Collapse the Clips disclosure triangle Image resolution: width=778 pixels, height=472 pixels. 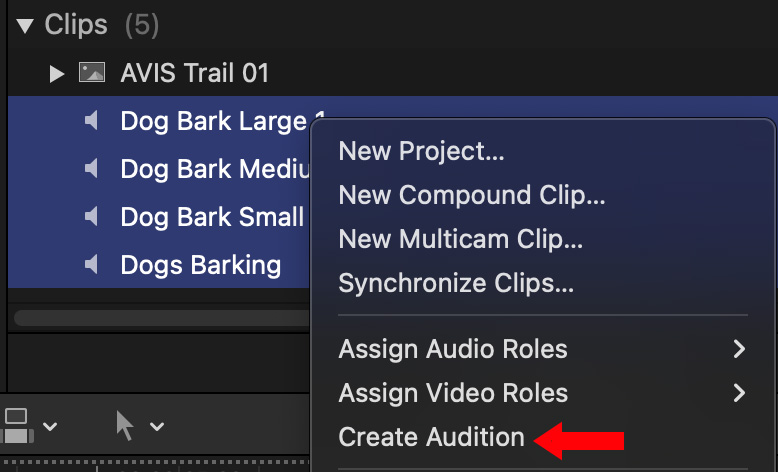[25, 26]
